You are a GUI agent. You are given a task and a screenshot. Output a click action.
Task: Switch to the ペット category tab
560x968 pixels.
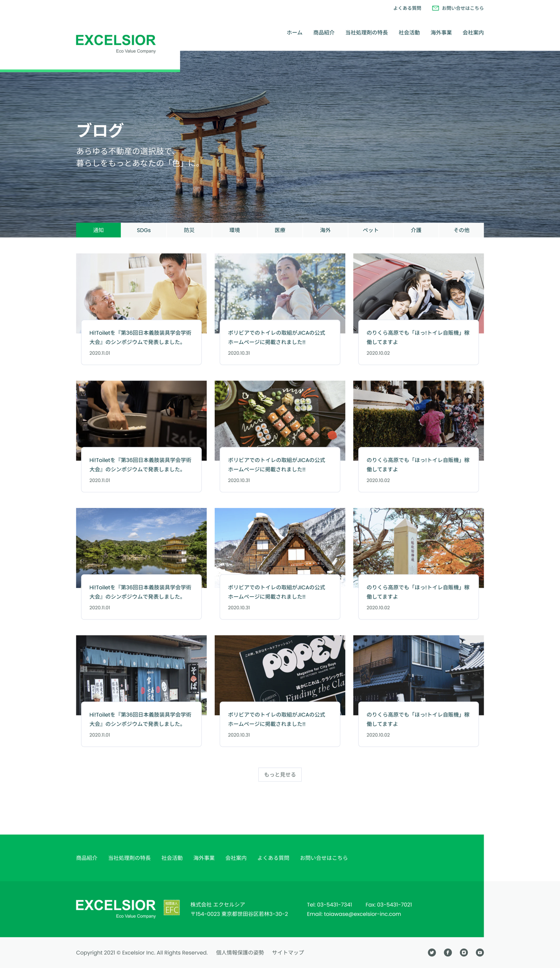pos(370,230)
